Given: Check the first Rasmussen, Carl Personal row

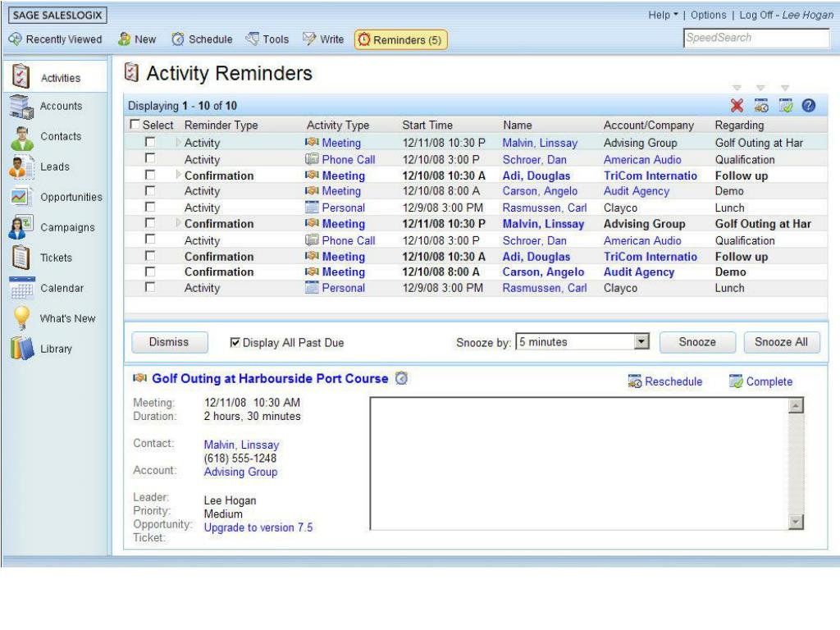Looking at the screenshot, I should coord(150,207).
